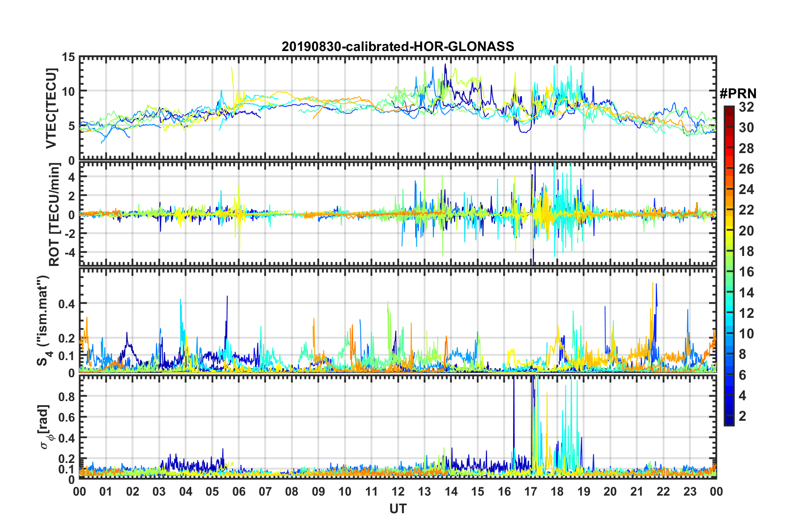
Task: Select colorbar tick label 16
Action: coord(746,272)
